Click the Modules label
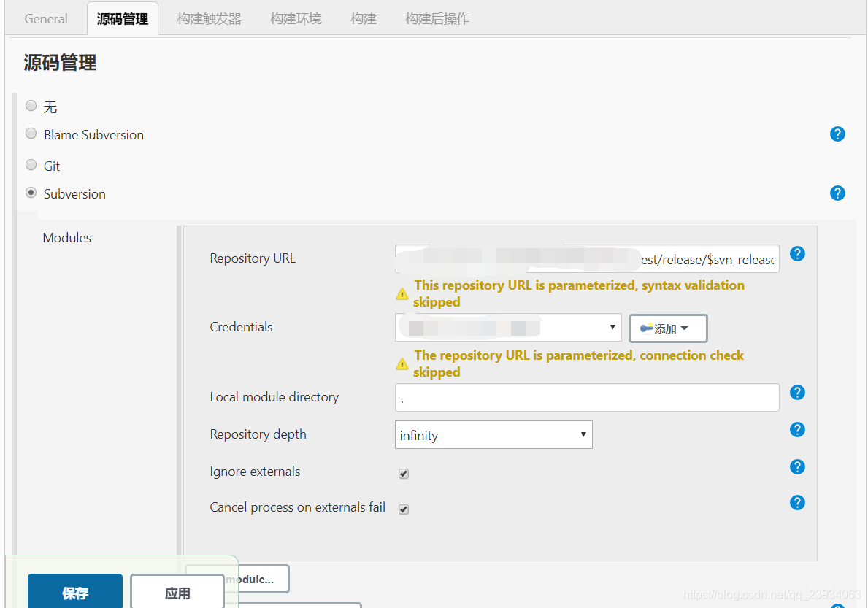 click(67, 238)
